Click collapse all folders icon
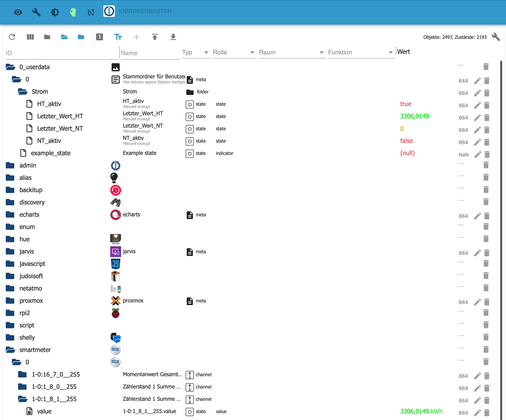The image size is (506, 420). tap(47, 37)
